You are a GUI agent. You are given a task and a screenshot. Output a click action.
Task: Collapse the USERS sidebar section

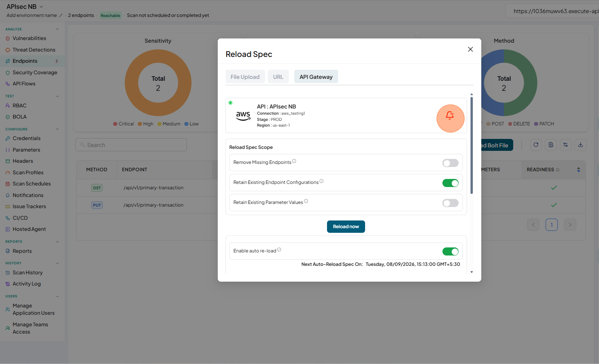(x=58, y=296)
